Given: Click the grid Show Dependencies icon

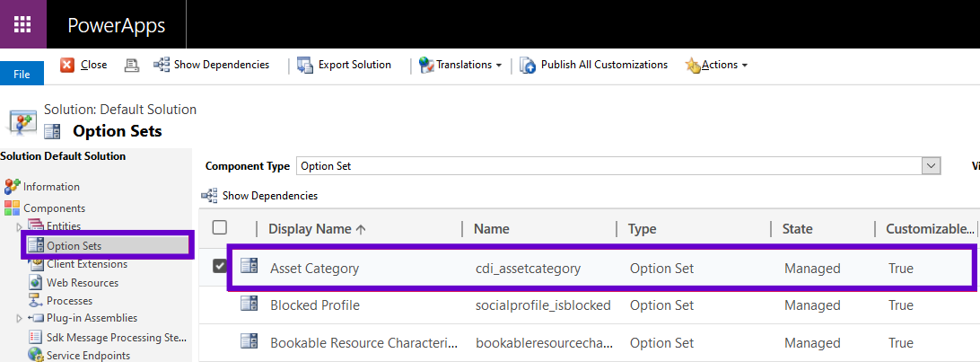Looking at the screenshot, I should (x=209, y=196).
